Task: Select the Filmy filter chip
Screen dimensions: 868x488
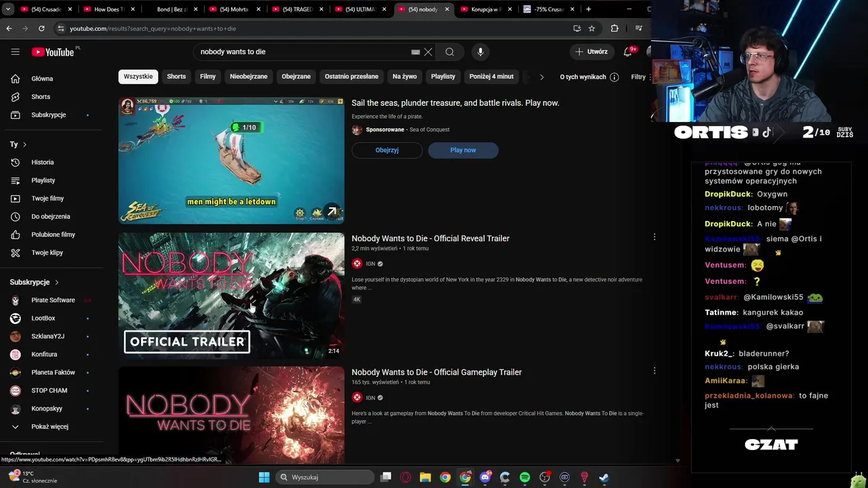Action: click(208, 77)
